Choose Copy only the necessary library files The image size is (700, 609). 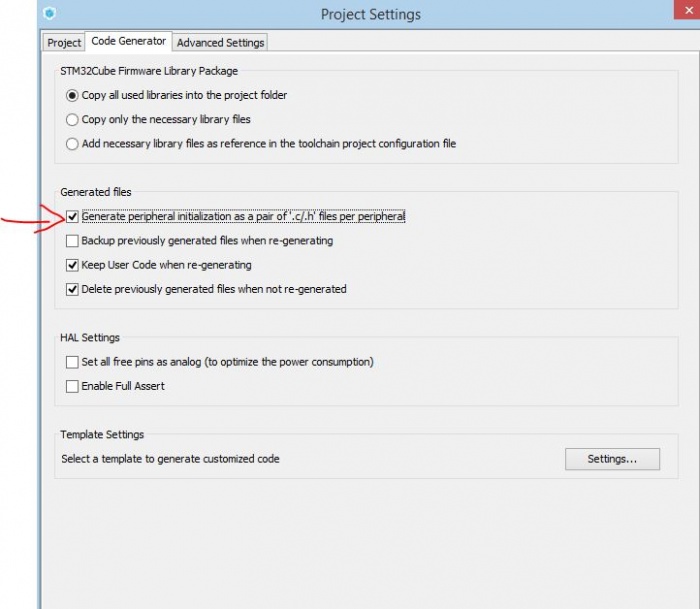pos(72,120)
